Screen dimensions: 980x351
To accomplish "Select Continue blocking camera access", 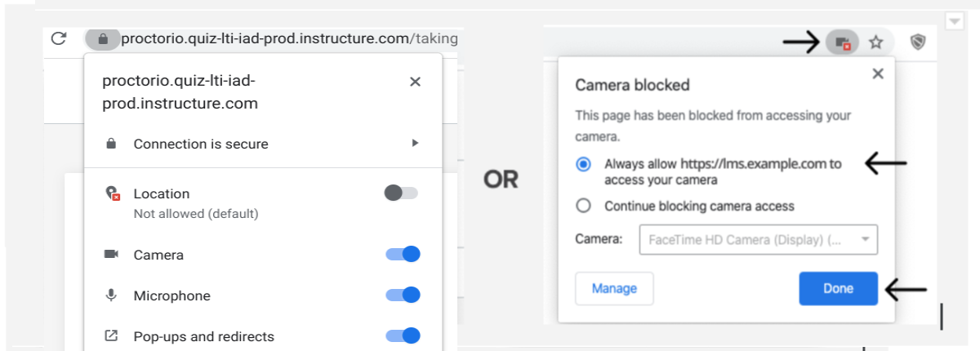I will 583,206.
